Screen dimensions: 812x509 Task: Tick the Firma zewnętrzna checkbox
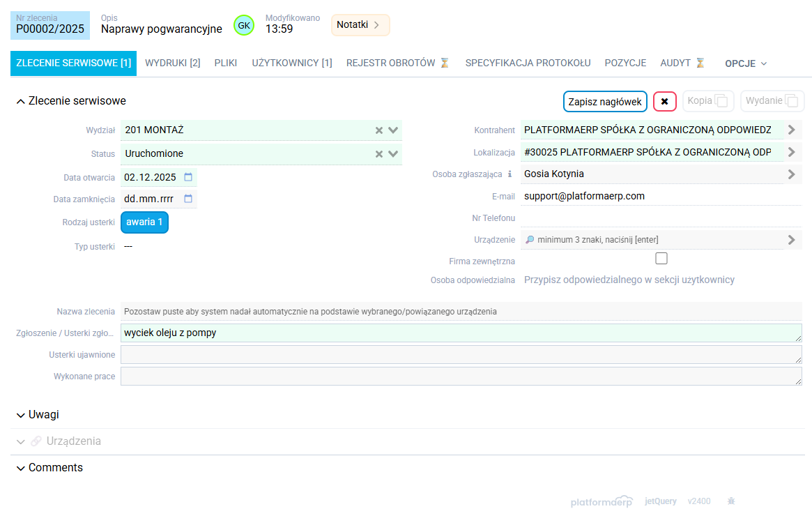tap(661, 257)
